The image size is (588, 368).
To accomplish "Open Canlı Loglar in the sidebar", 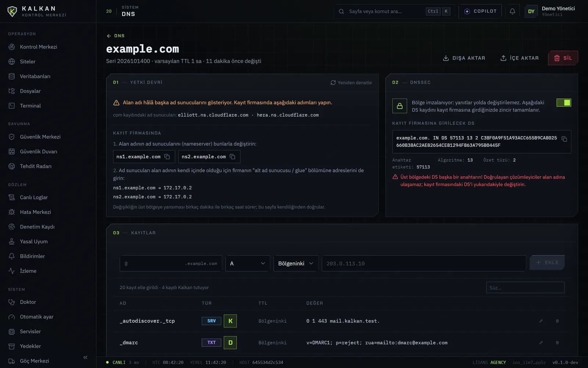I will point(48,197).
